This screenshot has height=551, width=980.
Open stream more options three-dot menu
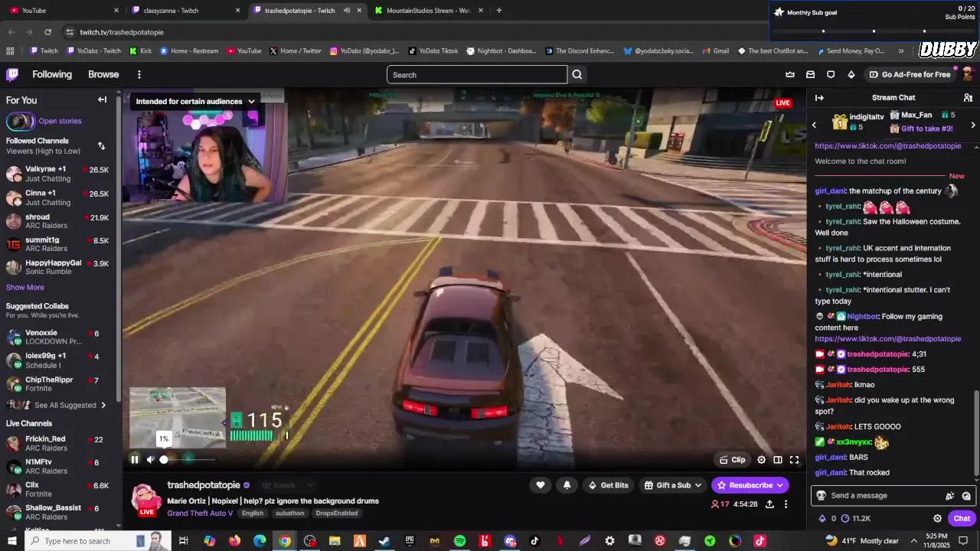[786, 504]
